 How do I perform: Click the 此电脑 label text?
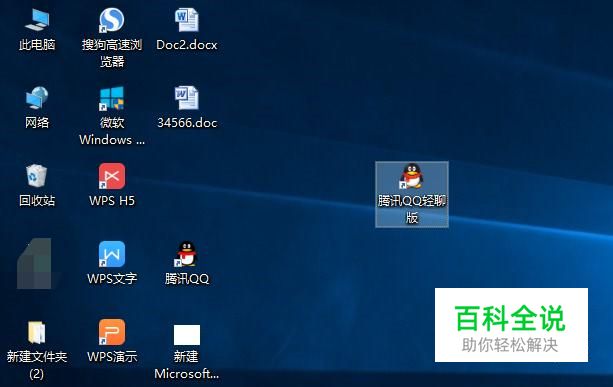37,45
